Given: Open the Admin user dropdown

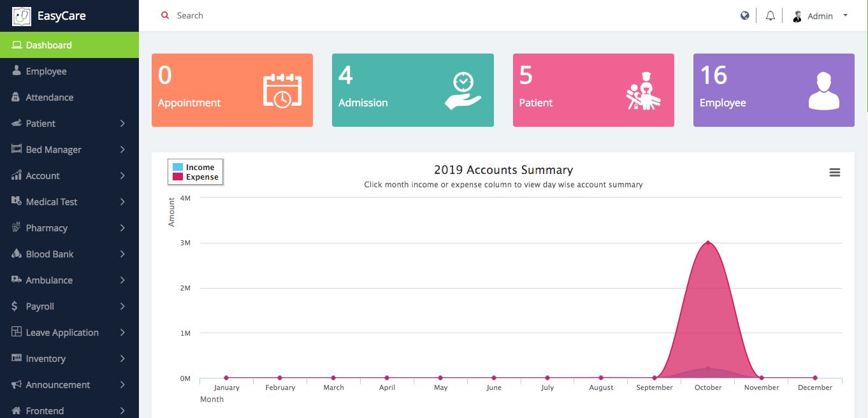Looking at the screenshot, I should (x=821, y=16).
